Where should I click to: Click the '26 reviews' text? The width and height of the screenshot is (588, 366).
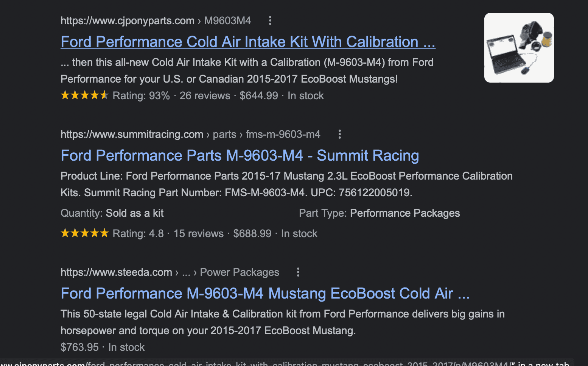(x=205, y=95)
